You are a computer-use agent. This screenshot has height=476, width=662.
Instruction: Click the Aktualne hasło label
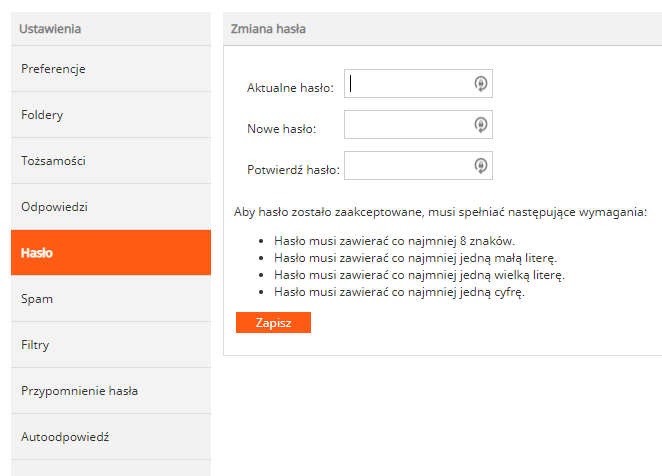(290, 88)
